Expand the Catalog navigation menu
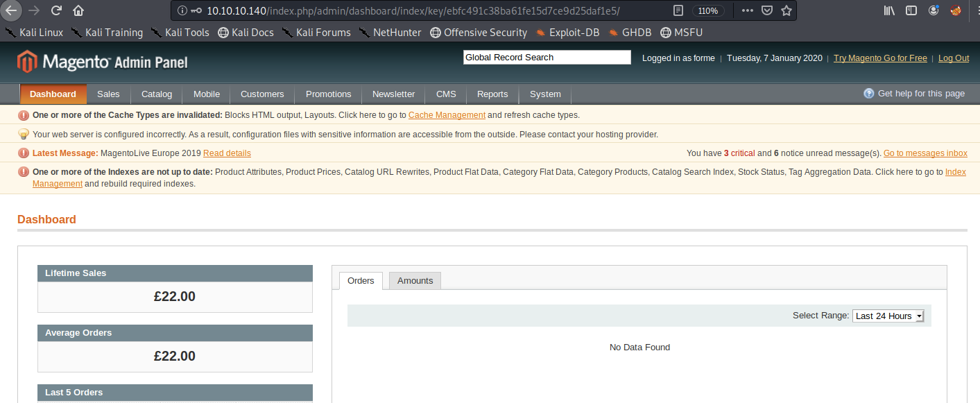Image resolution: width=980 pixels, height=403 pixels. point(156,94)
